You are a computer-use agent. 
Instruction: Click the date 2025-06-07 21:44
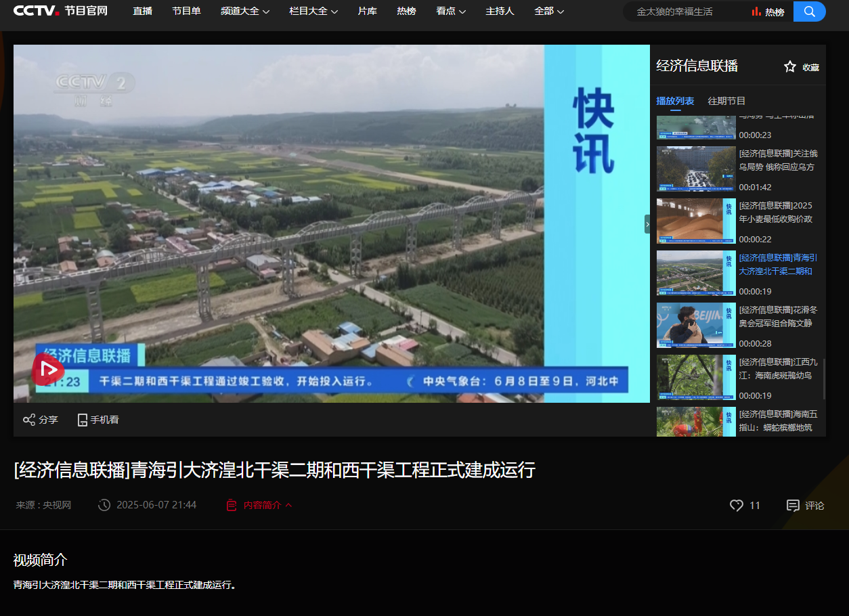[156, 505]
